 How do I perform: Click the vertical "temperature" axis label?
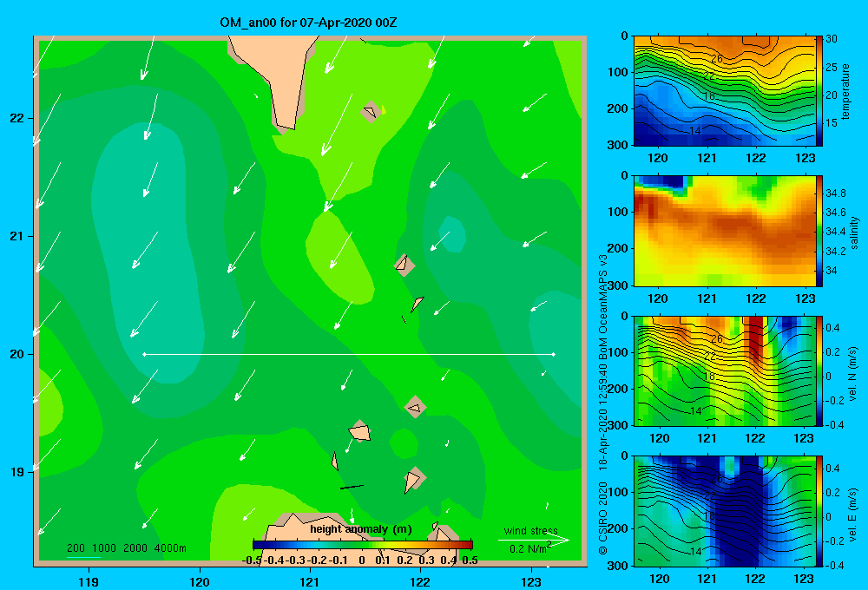(x=845, y=91)
